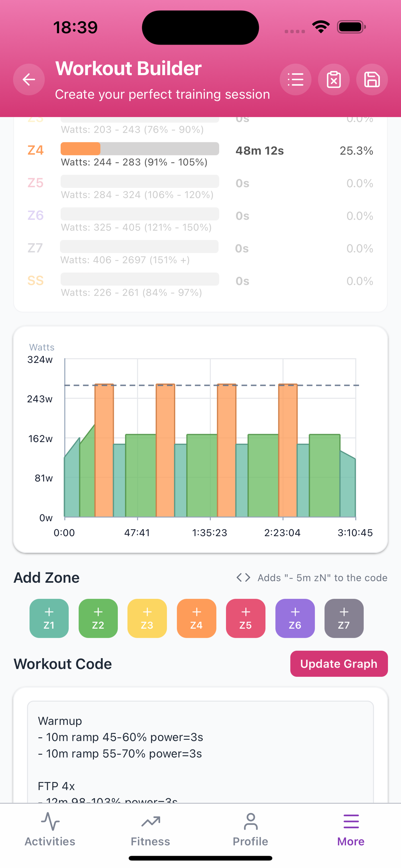The width and height of the screenshot is (401, 868).
Task: Click the code brackets icon
Action: point(243,578)
